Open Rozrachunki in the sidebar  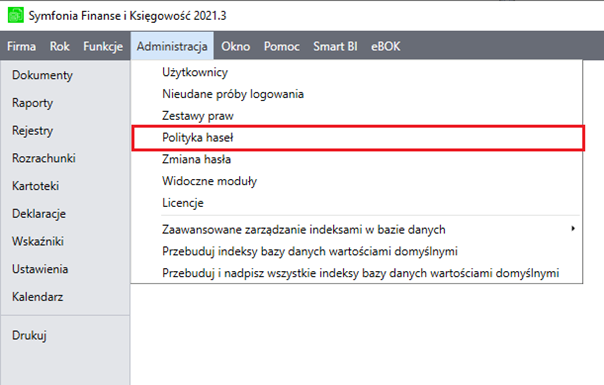[44, 158]
